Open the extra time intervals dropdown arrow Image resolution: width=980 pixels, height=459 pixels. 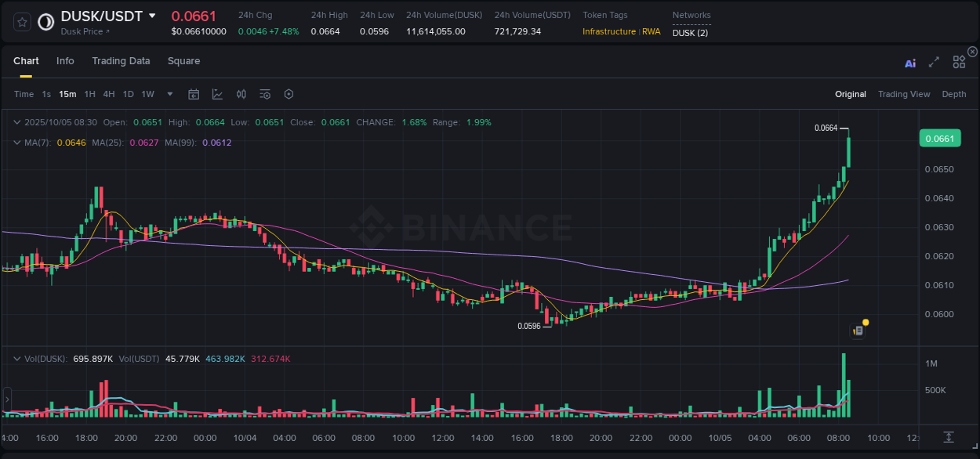[x=169, y=94]
